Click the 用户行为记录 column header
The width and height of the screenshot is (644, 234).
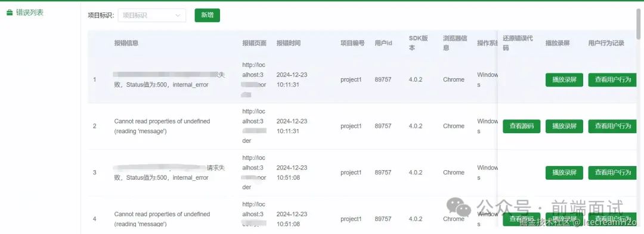606,43
